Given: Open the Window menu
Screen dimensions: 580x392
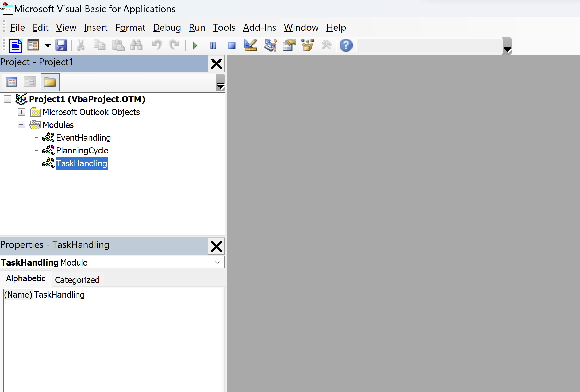Looking at the screenshot, I should 301,28.
